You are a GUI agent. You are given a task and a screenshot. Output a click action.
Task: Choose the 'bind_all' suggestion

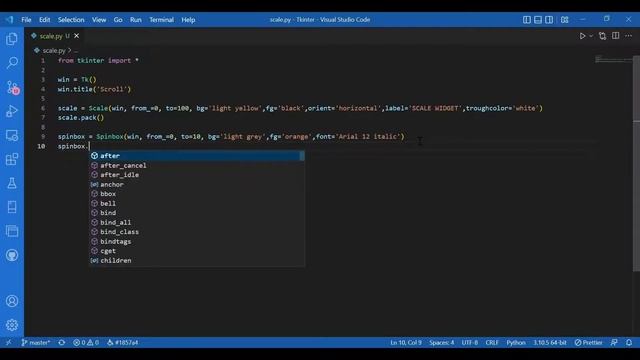click(197, 222)
